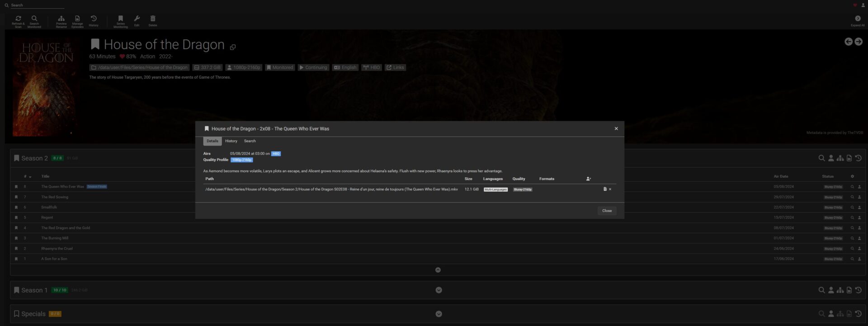
Task: Click The Red Dragon and the Gold title
Action: click(x=66, y=228)
